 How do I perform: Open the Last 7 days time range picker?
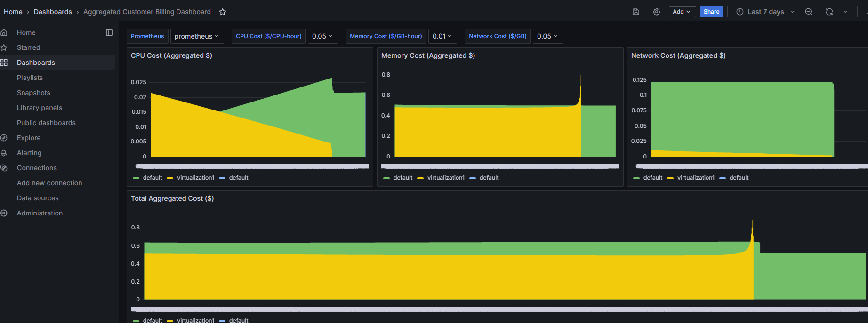[765, 12]
